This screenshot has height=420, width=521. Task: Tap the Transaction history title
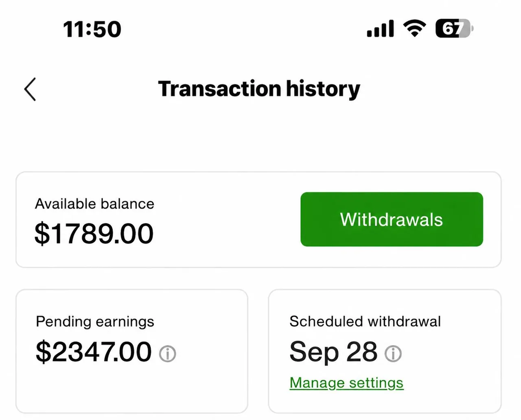pos(259,89)
